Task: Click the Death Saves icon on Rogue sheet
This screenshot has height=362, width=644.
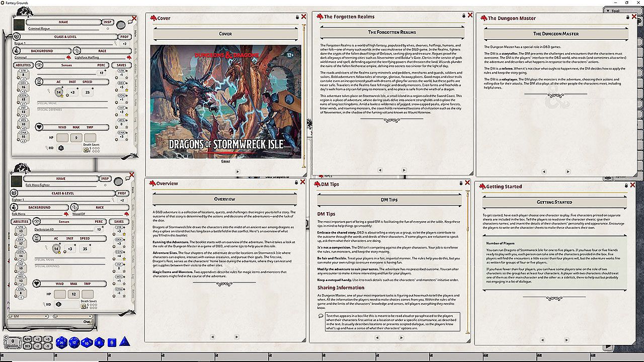Action: tap(86, 149)
